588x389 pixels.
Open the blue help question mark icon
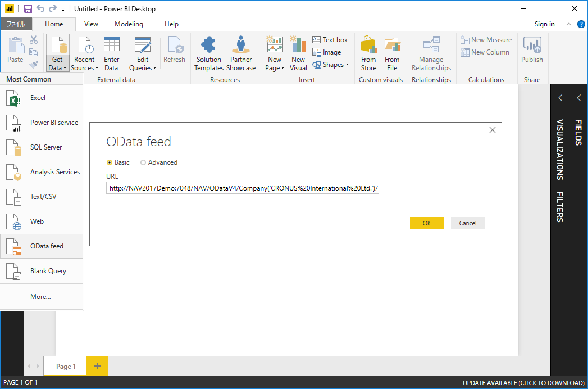(x=581, y=24)
